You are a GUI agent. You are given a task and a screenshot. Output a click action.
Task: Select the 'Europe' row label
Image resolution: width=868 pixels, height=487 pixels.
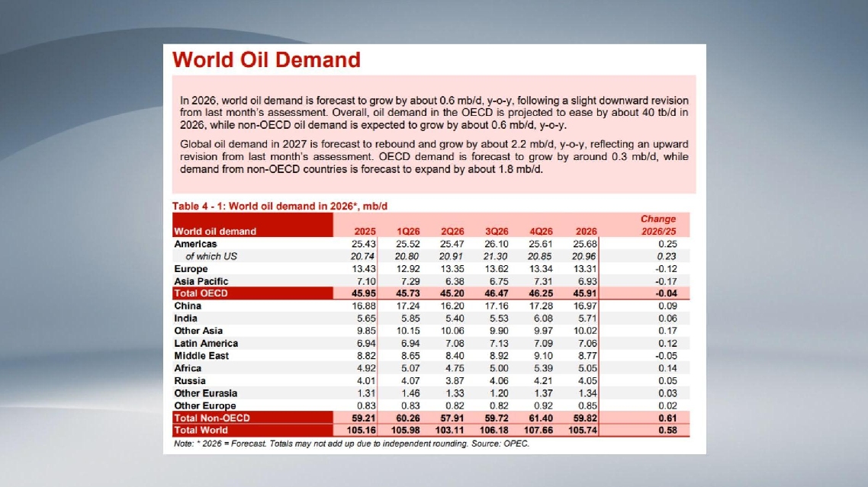pyautogui.click(x=191, y=269)
